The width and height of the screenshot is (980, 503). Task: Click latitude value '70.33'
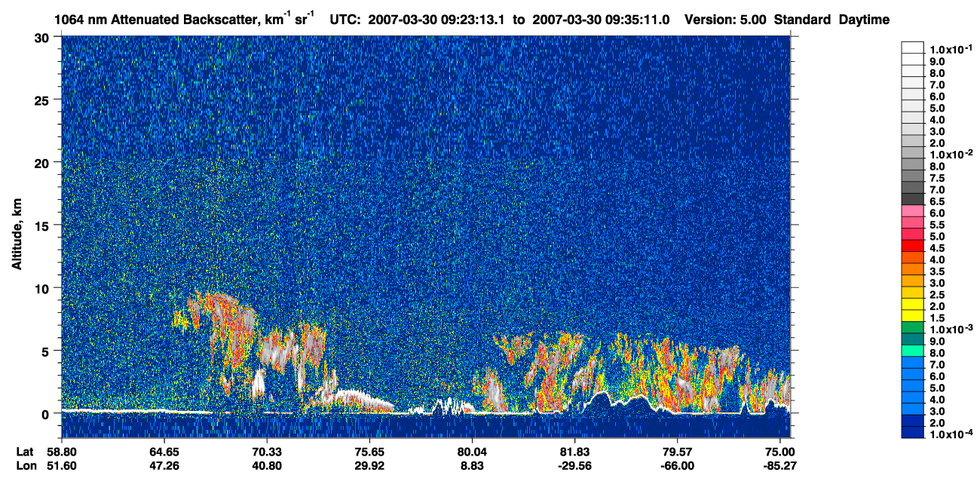pos(266,452)
